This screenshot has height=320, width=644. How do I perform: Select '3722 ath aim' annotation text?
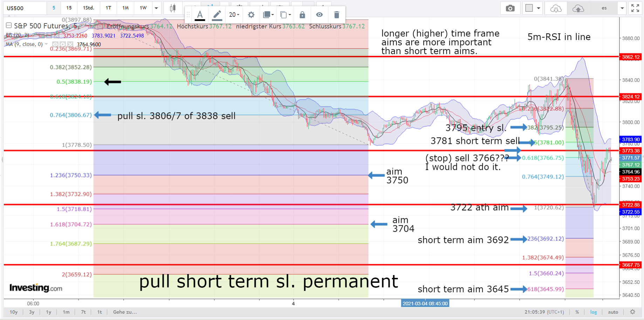pos(479,207)
